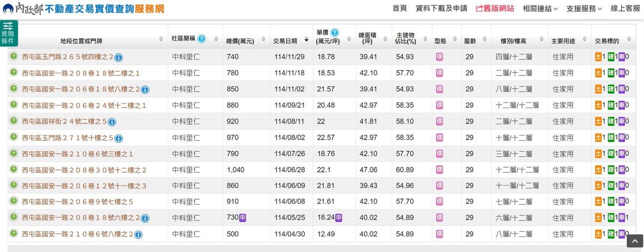Click the help icon next to 社區簡稱
Screen dimensions: 644x252
pos(201,39)
